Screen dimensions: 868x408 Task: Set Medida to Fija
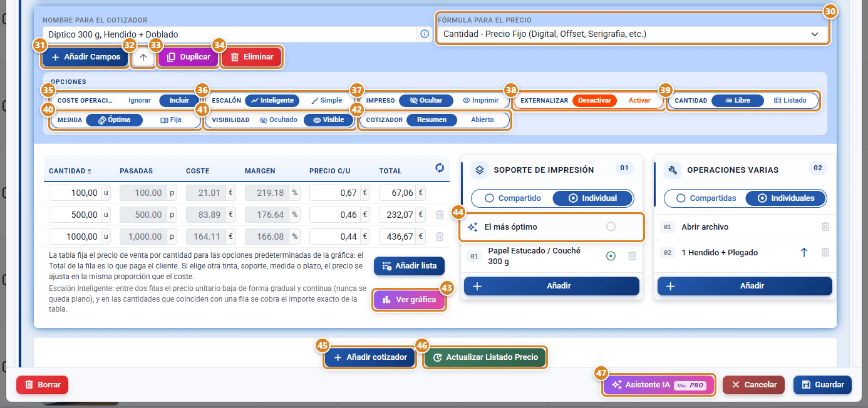(171, 120)
